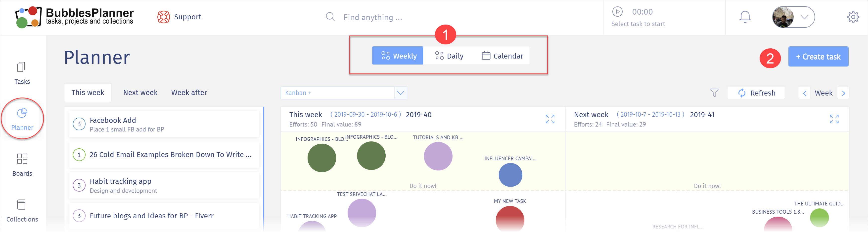Select the Weekly planner view

(x=398, y=56)
